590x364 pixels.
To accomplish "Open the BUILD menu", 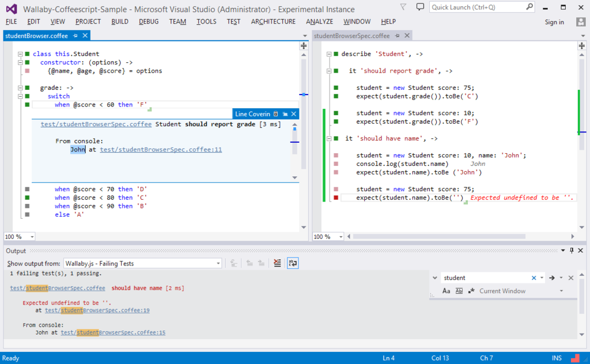I will (x=120, y=21).
